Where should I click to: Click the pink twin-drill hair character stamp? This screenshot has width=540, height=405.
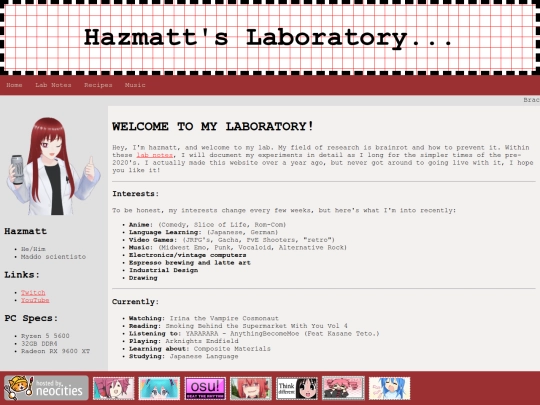tap(113, 388)
